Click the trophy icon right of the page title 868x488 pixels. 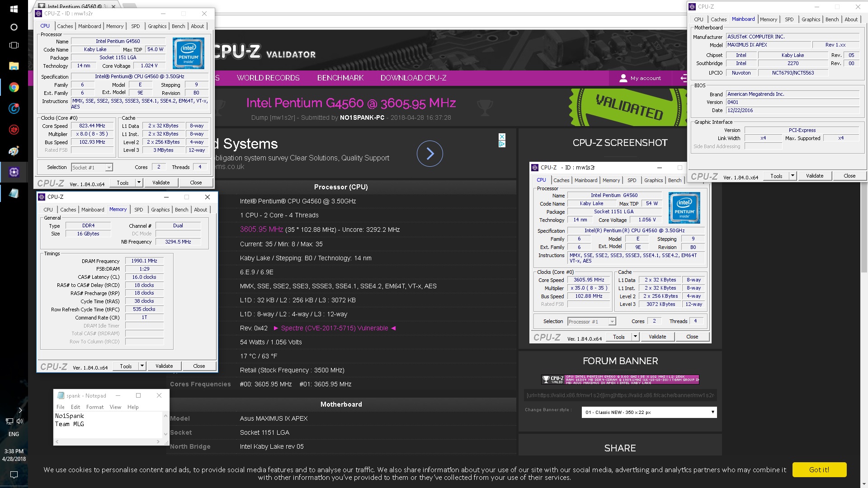[485, 107]
